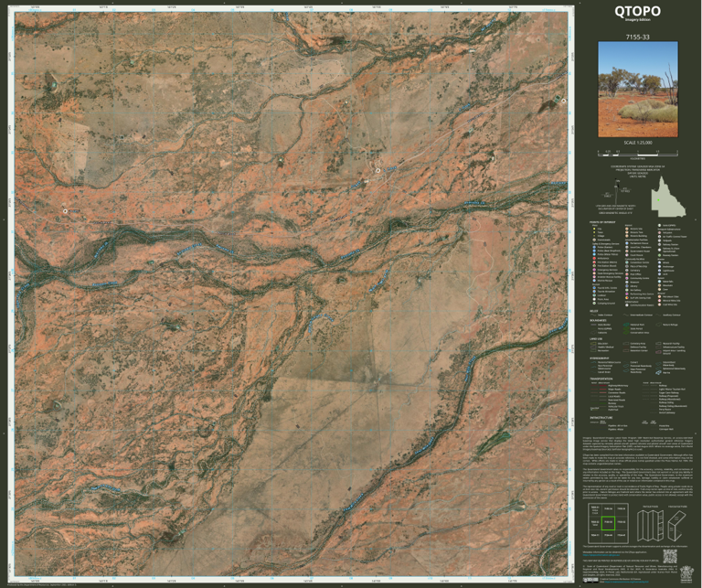The height and width of the screenshot is (588, 702).
Task: Click the Queensland Government crest logo
Action: pyautogui.click(x=685, y=574)
